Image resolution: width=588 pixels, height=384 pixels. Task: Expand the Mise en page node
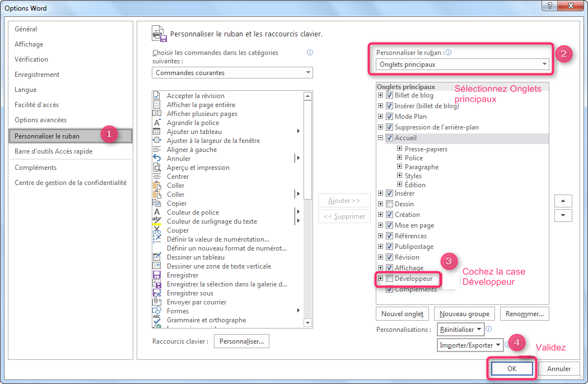click(381, 225)
